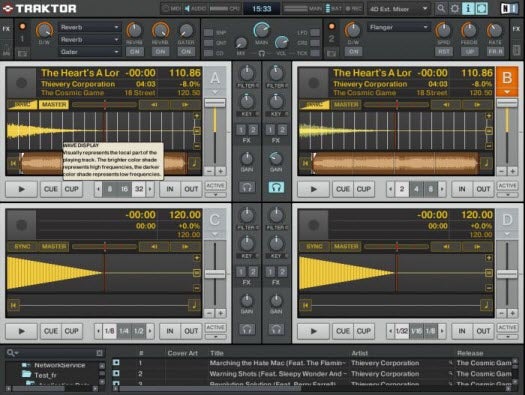Toggle SYNC on Deck A
This screenshot has height=395, width=525.
22,105
